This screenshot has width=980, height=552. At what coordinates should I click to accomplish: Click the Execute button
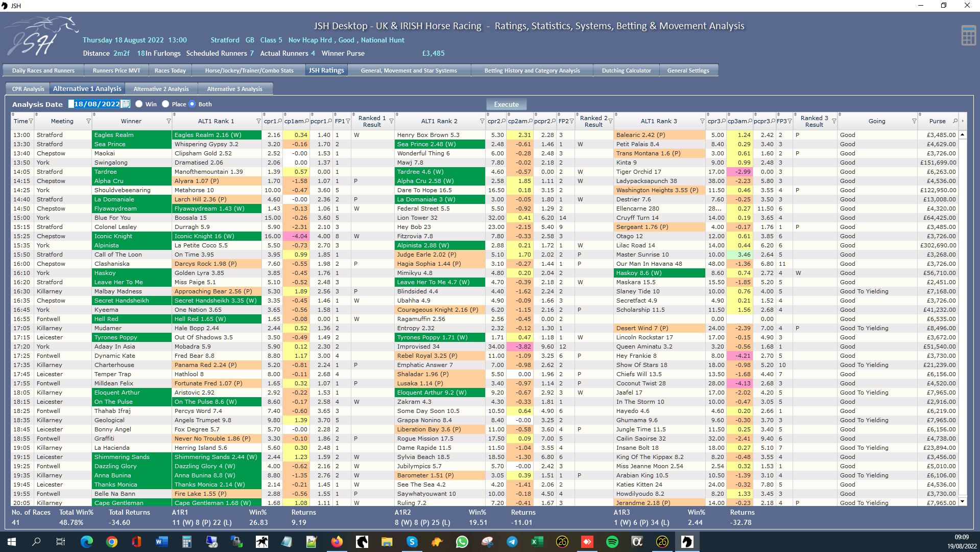pos(506,104)
